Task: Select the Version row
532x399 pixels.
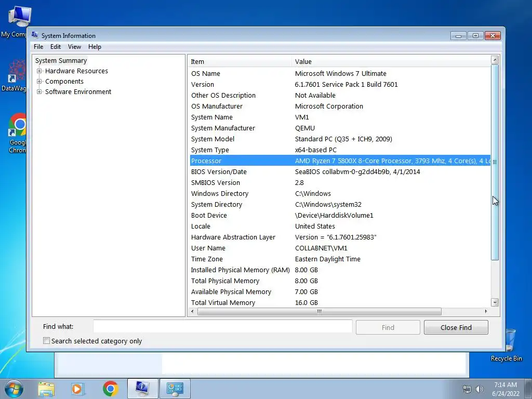Action: 340,85
